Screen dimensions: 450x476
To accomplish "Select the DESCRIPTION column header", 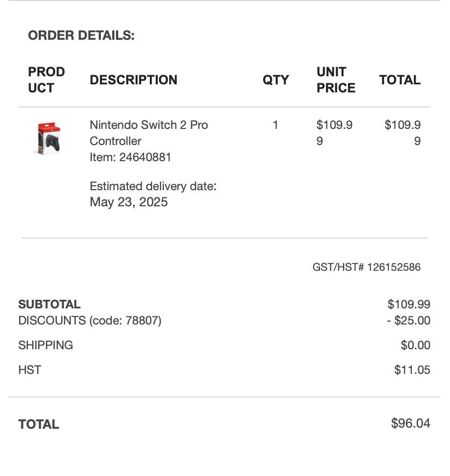I will [134, 80].
